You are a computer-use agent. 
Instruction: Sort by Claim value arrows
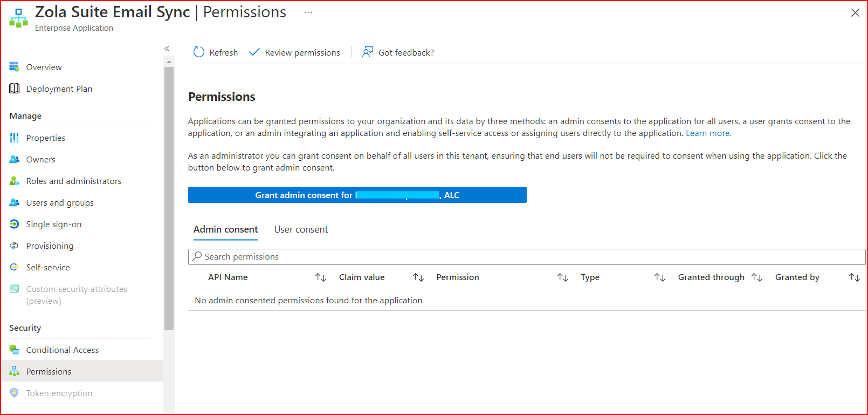tap(418, 277)
